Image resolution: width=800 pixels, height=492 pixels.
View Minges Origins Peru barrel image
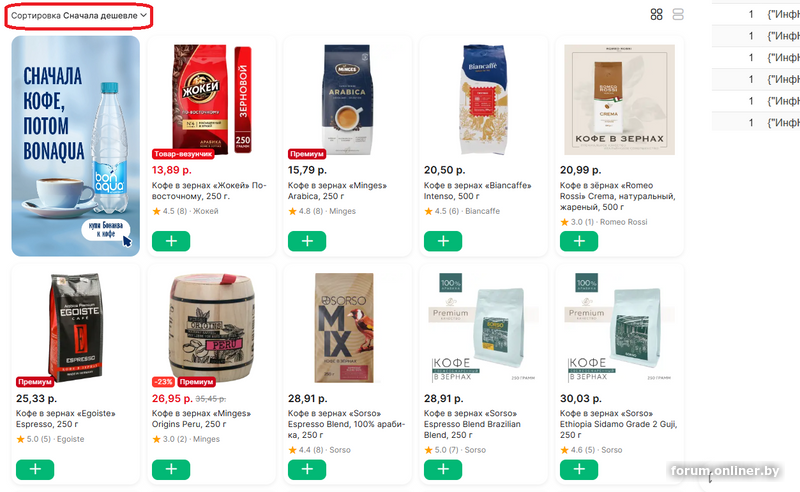[211, 328]
